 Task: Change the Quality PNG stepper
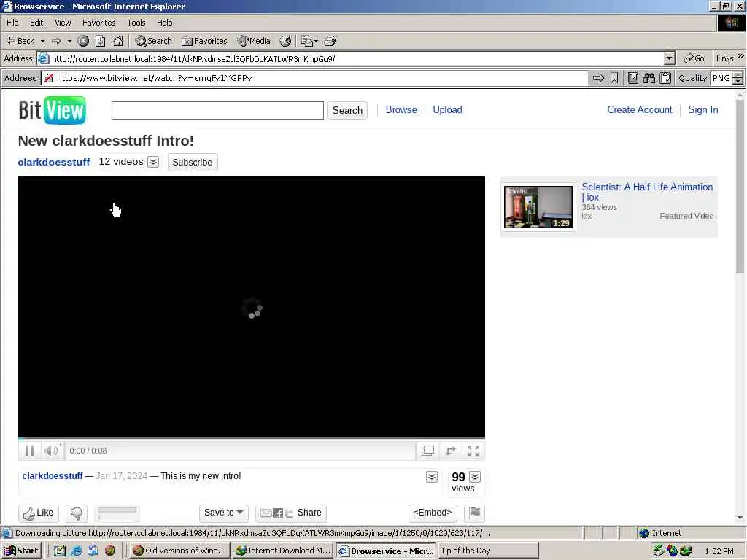(x=738, y=78)
